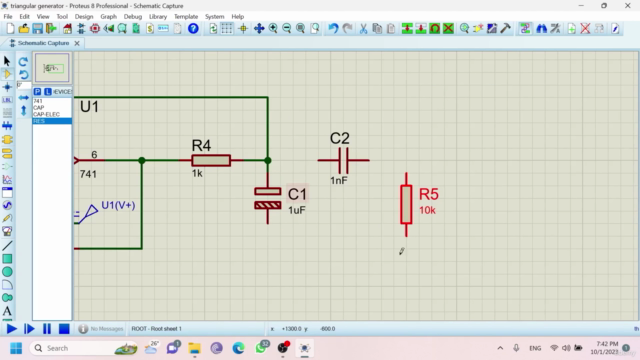Choose Wire label LBL mode
640x360 pixels.
coord(7,100)
